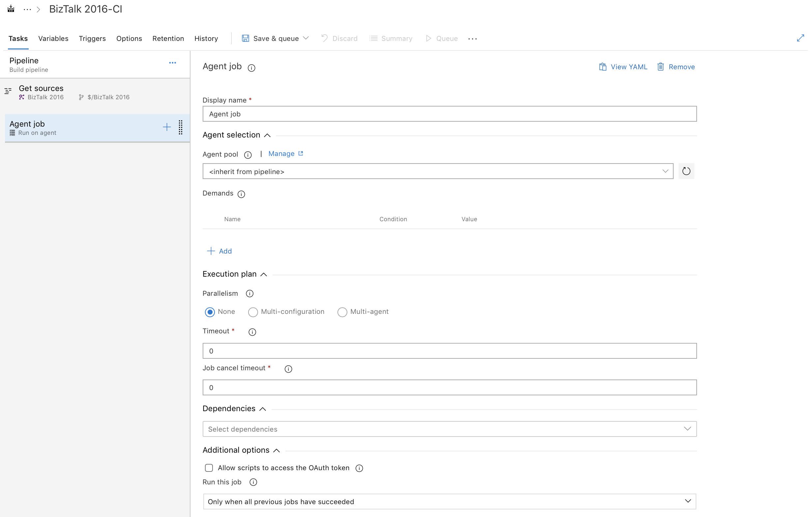812x517 pixels.
Task: Open the toolbar more actions ellipsis
Action: [473, 39]
